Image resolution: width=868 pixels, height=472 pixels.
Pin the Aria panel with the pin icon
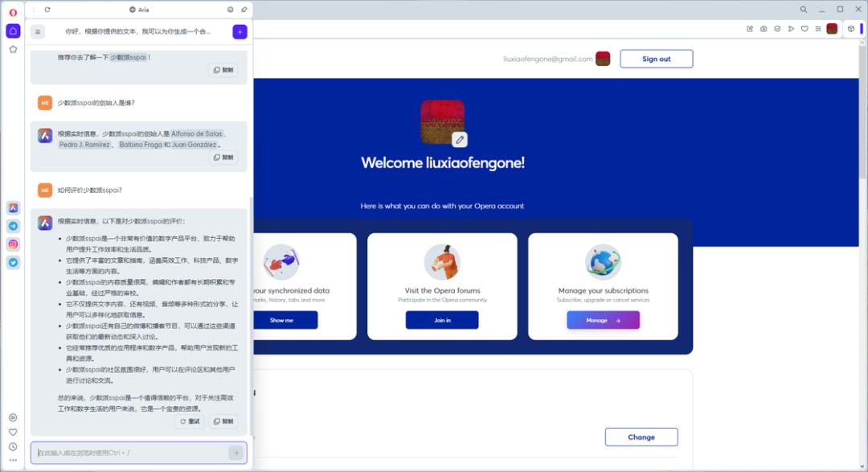244,10
